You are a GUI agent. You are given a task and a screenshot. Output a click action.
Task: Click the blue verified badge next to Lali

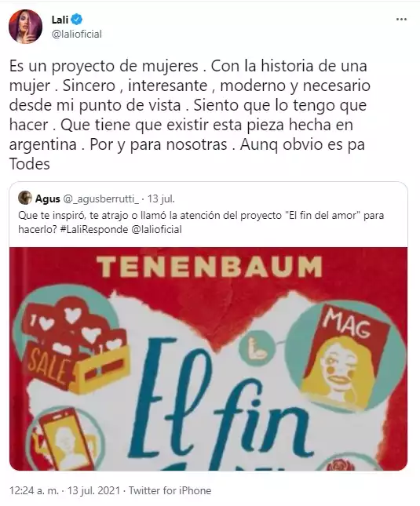(x=77, y=20)
